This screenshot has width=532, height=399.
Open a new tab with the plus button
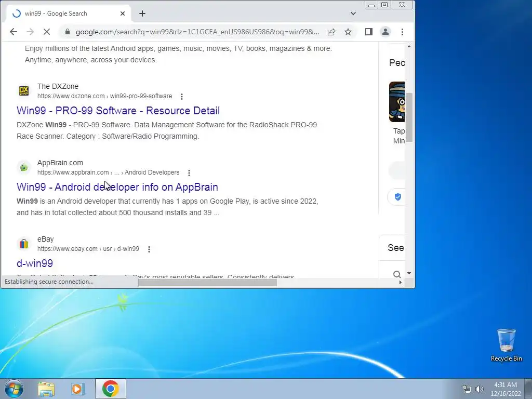coord(142,14)
